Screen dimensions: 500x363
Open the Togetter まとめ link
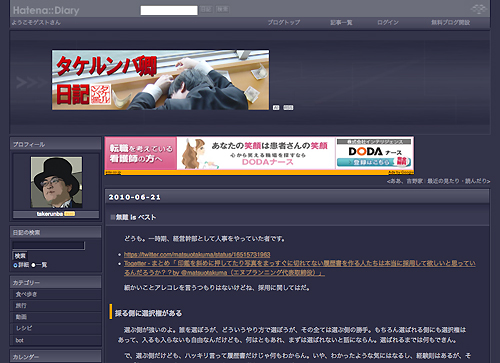point(300,268)
